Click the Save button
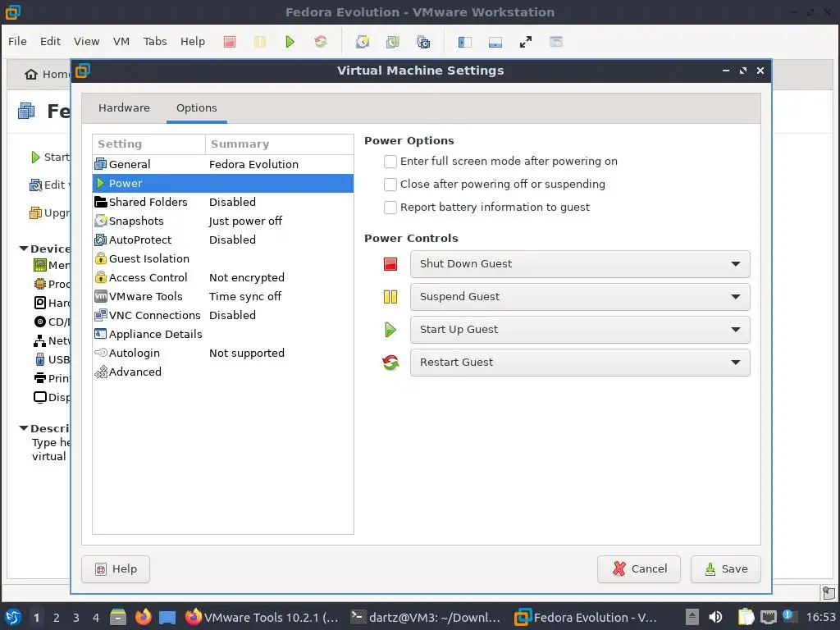This screenshot has height=630, width=840. [x=725, y=569]
